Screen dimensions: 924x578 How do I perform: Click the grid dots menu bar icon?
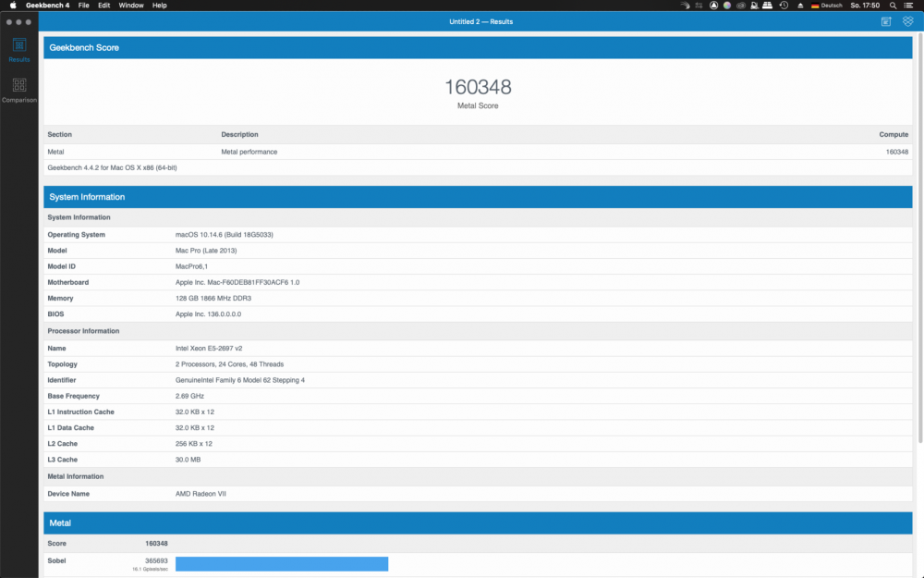(x=699, y=6)
